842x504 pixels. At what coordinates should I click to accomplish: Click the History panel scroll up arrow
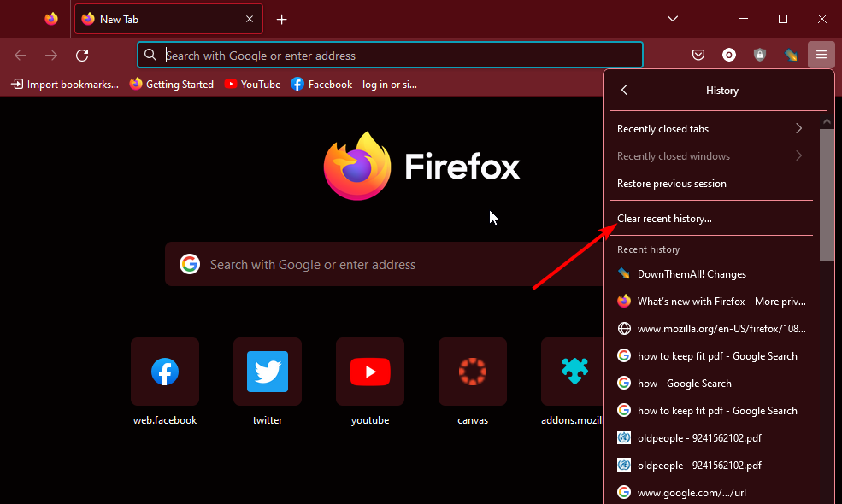827,122
